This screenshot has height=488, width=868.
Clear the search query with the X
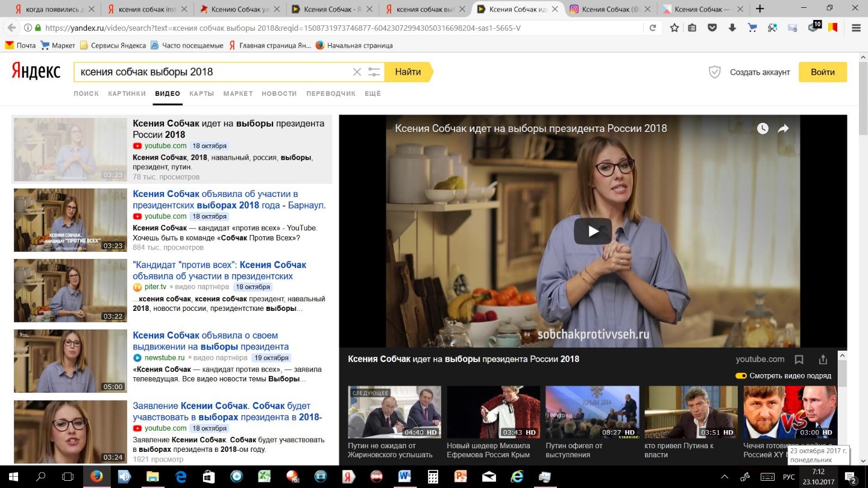(357, 72)
